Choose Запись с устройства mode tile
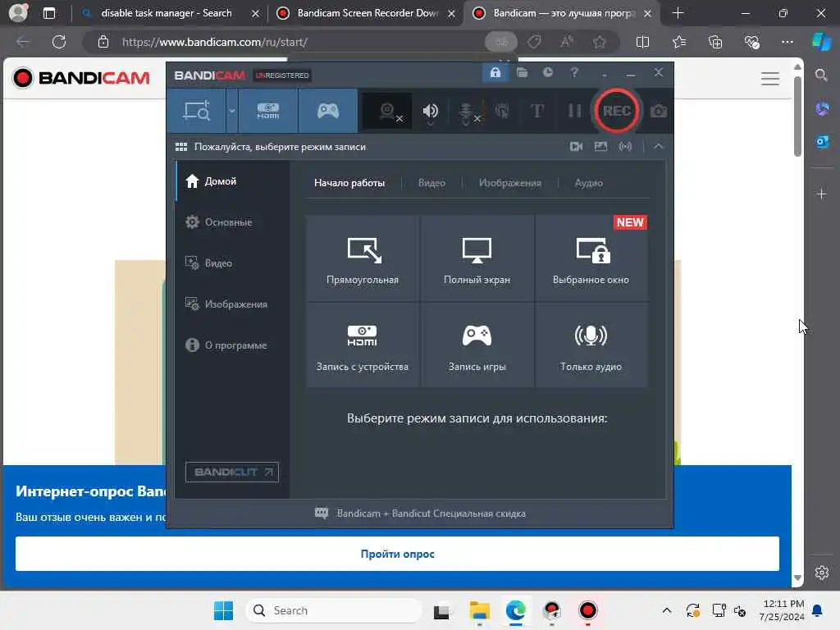 (x=363, y=345)
